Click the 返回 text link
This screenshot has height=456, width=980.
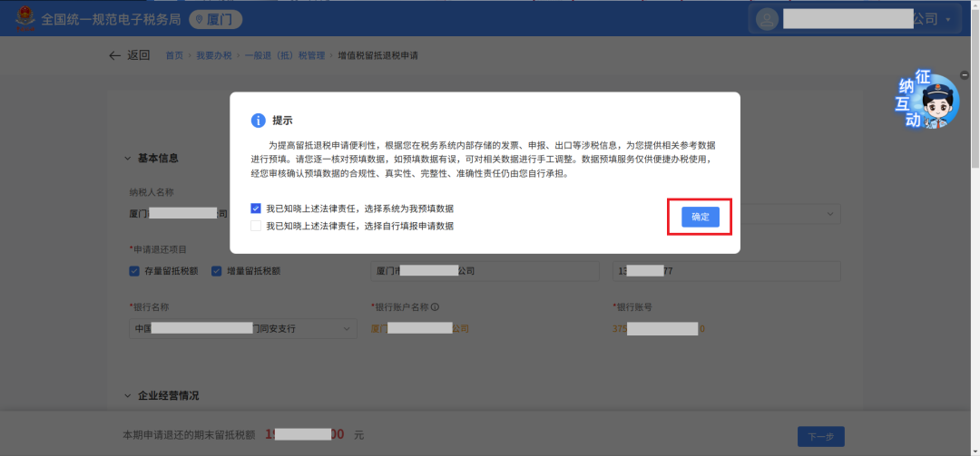139,55
